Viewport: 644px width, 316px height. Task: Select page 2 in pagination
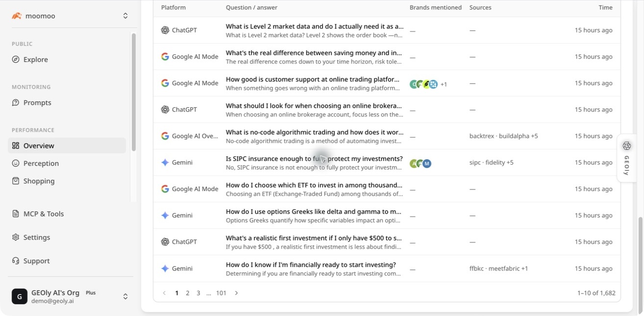(x=187, y=293)
